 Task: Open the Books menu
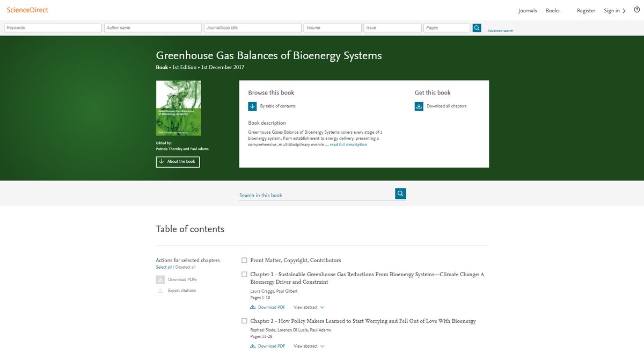click(x=552, y=11)
